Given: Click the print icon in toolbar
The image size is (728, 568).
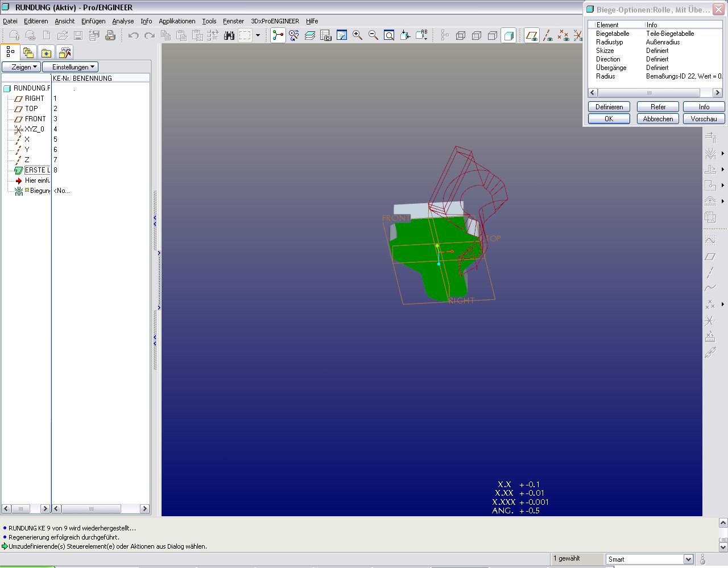Looking at the screenshot, I should (110, 35).
